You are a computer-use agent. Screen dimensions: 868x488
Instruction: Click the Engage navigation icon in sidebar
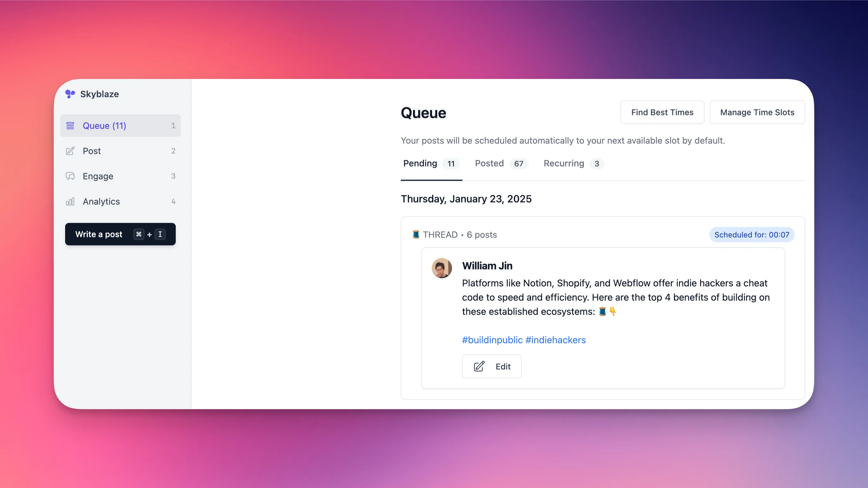(70, 176)
